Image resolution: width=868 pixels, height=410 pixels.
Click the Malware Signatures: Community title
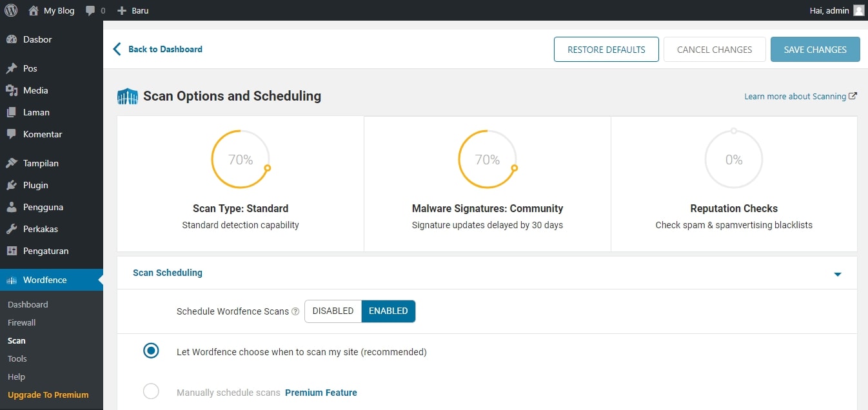488,209
